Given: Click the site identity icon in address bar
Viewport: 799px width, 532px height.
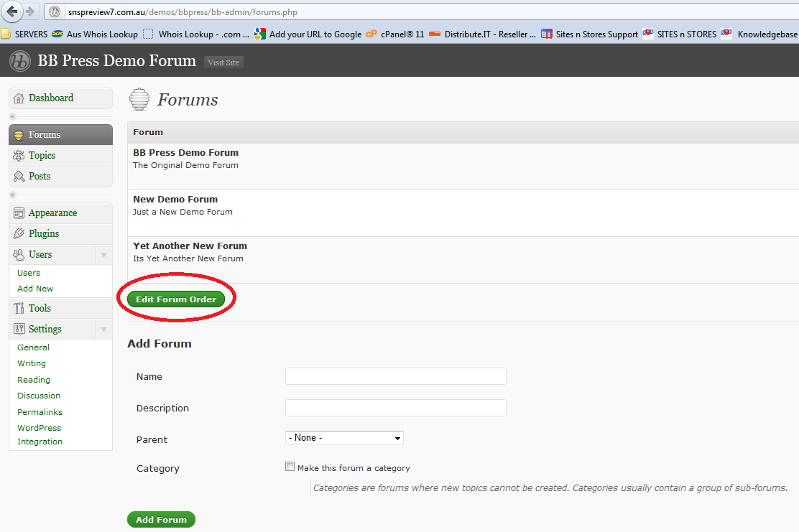Looking at the screenshot, I should point(55,11).
